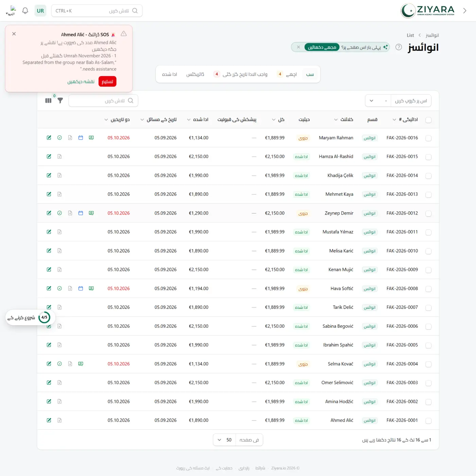The width and height of the screenshot is (476, 476).
Task: Open the help question-mark icon beside page title
Action: coord(399,47)
